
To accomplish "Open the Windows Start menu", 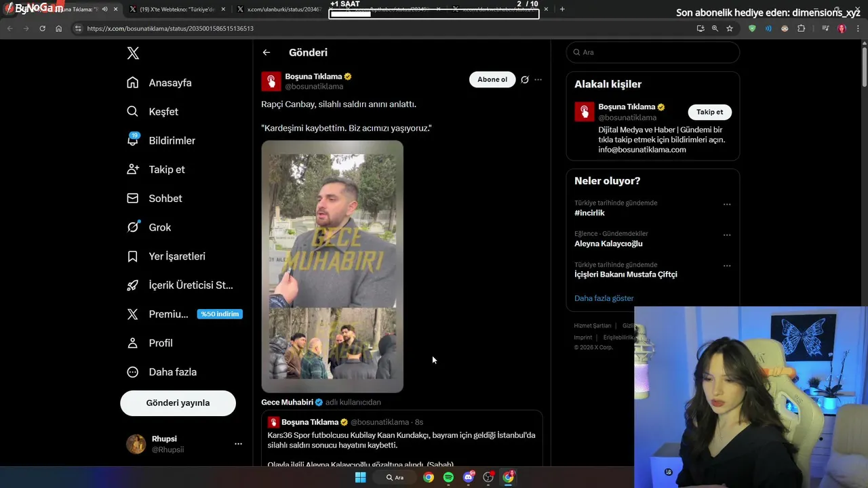I will (x=361, y=477).
